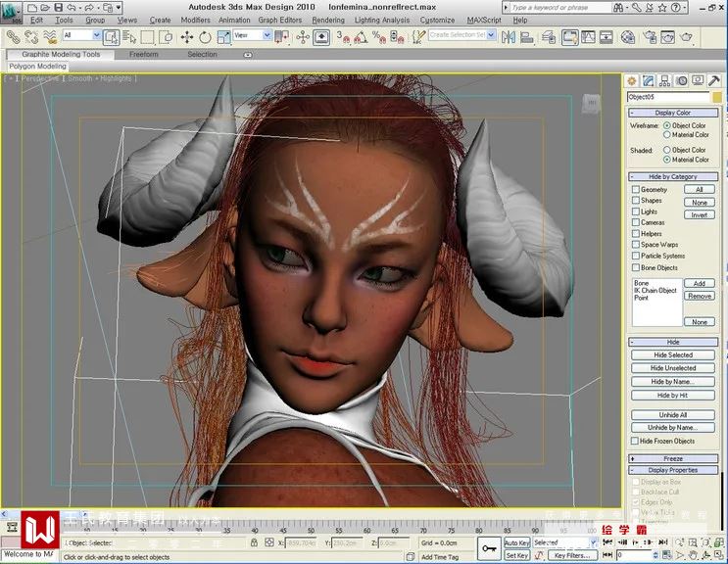The image size is (728, 564).
Task: Click the Auto Key button
Action: [516, 542]
